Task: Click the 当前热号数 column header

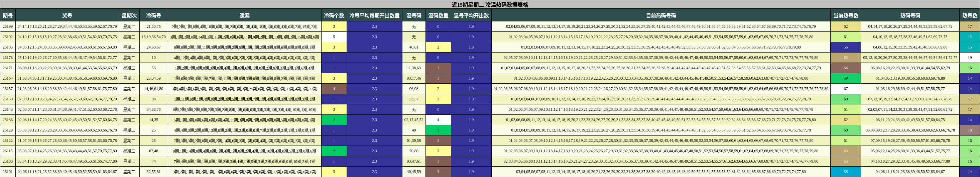Action: pos(845,16)
